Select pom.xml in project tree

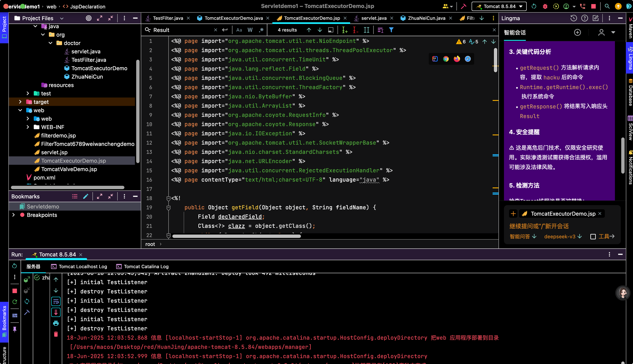45,178
